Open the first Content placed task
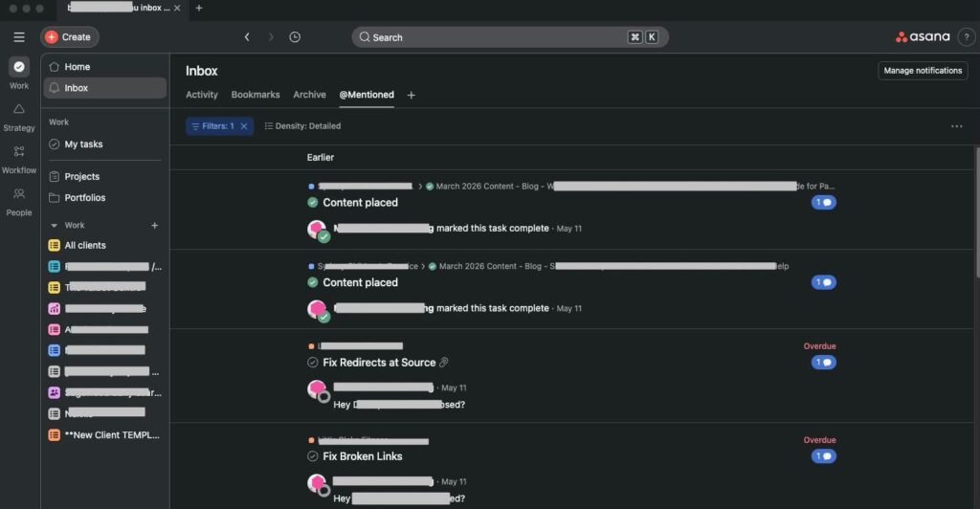980x509 pixels. point(360,203)
